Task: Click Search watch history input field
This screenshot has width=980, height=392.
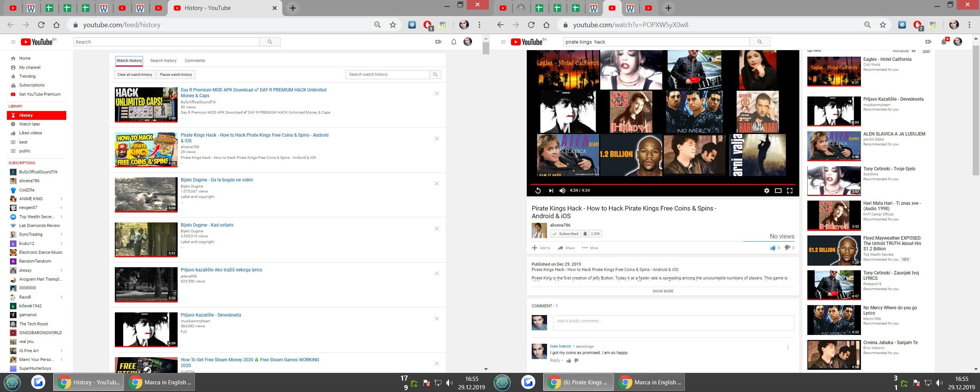Action: [x=387, y=75]
